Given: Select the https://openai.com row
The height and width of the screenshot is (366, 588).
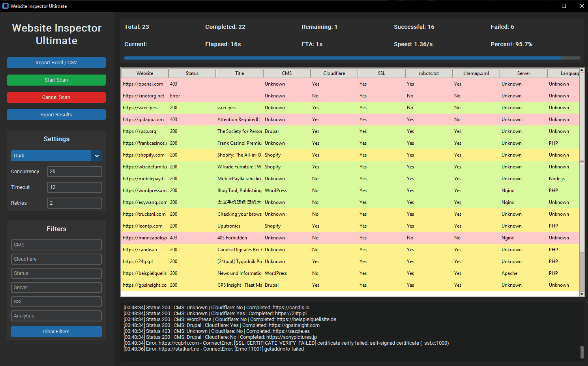Looking at the screenshot, I should coord(350,84).
